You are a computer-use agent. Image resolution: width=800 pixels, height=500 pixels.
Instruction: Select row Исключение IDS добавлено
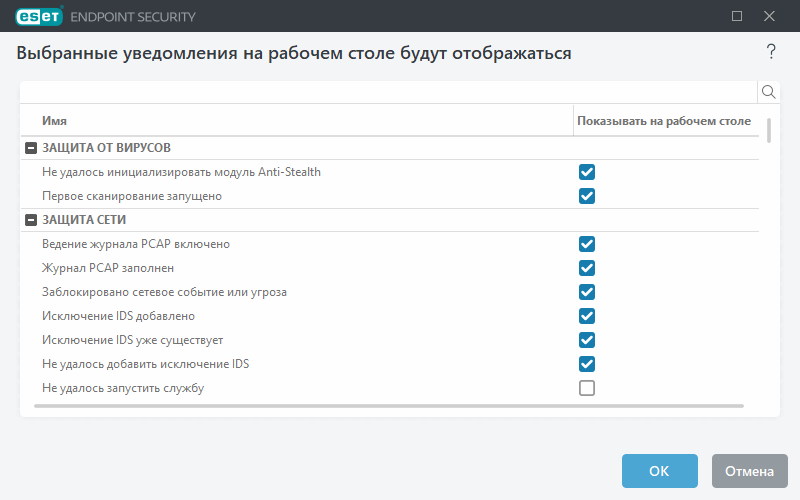point(390,316)
